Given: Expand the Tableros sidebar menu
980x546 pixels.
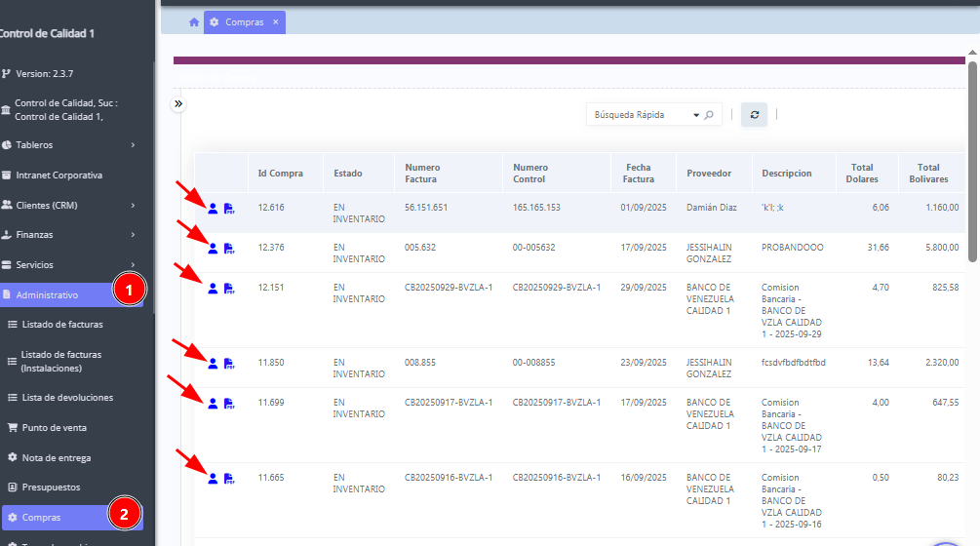Looking at the screenshot, I should tap(133, 145).
